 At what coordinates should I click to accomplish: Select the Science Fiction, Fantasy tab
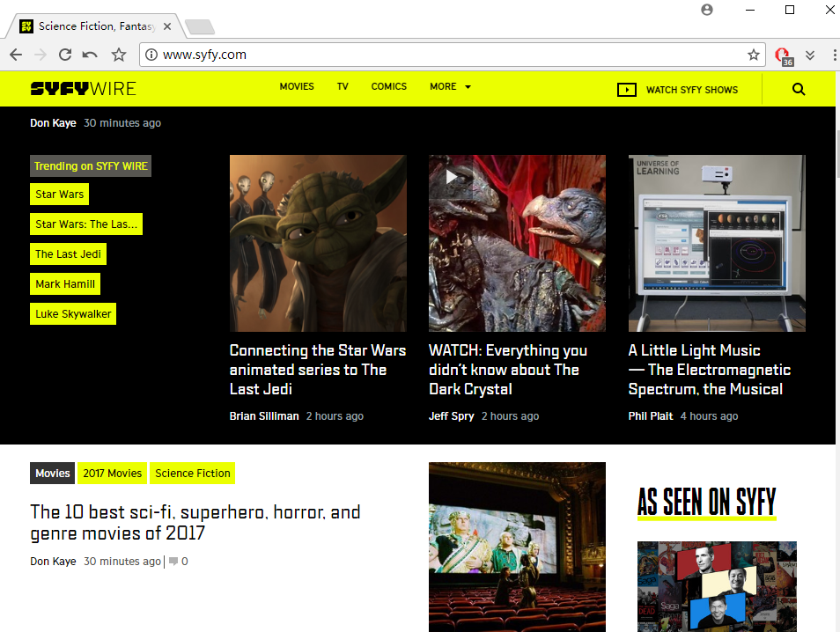click(97, 26)
